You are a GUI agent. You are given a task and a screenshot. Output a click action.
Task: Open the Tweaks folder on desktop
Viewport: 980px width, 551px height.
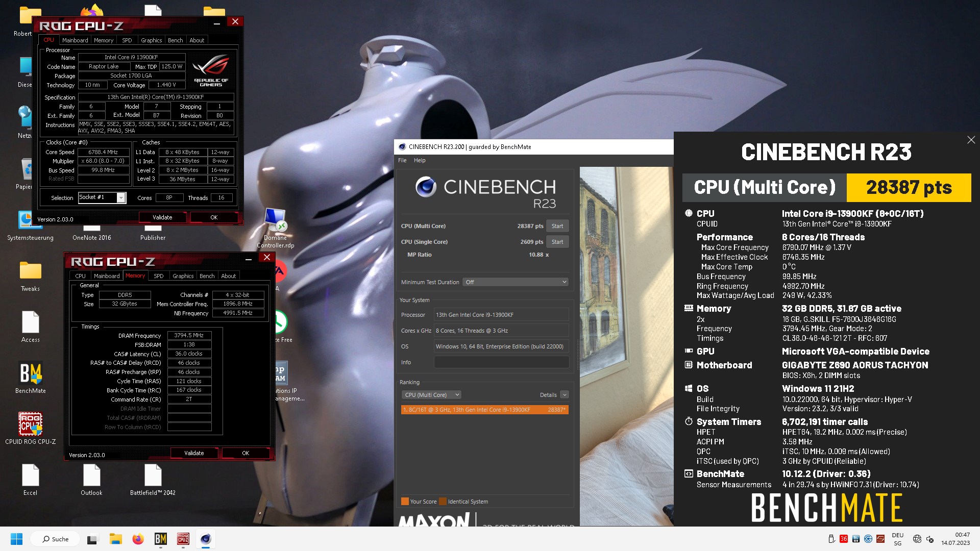coord(31,275)
